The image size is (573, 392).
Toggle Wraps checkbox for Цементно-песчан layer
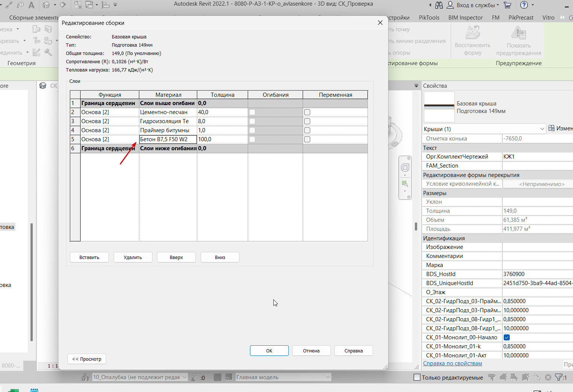pos(252,112)
